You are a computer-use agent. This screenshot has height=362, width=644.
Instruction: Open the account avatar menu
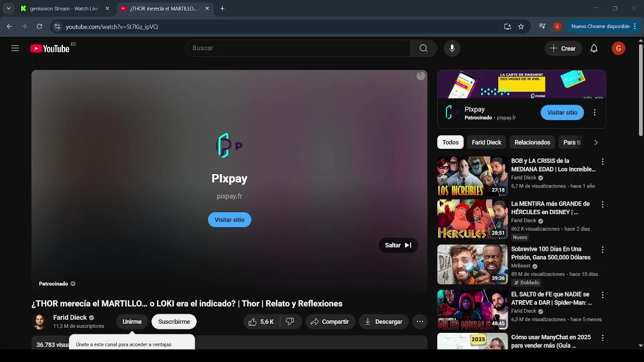click(x=618, y=48)
